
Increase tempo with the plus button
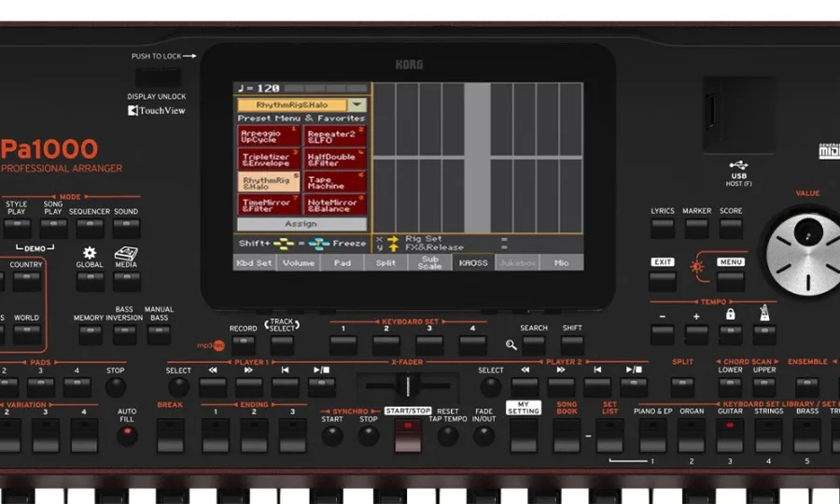(696, 335)
